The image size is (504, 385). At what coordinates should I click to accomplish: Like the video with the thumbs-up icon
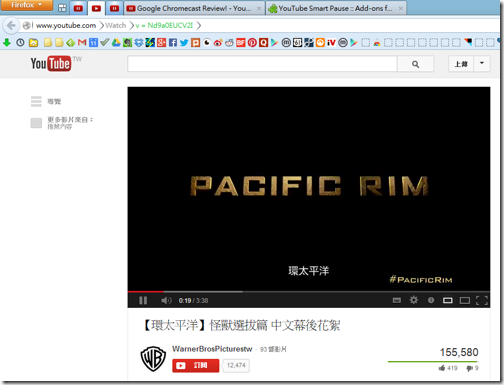442,368
